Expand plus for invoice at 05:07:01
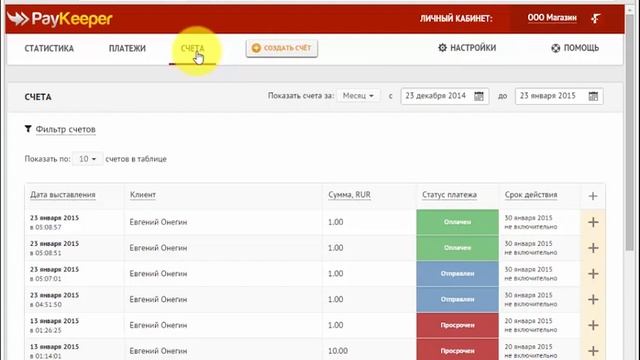This screenshot has height=360, width=640. [x=593, y=273]
